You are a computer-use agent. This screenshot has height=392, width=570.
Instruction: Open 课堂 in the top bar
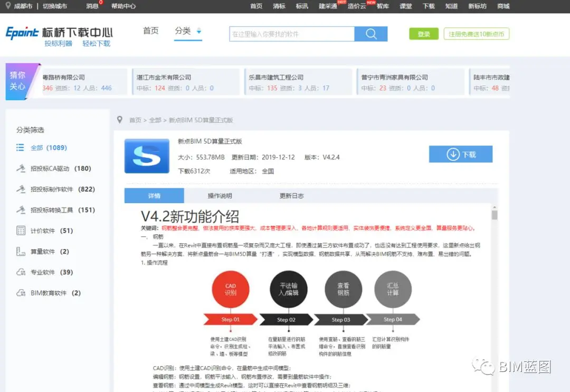406,6
